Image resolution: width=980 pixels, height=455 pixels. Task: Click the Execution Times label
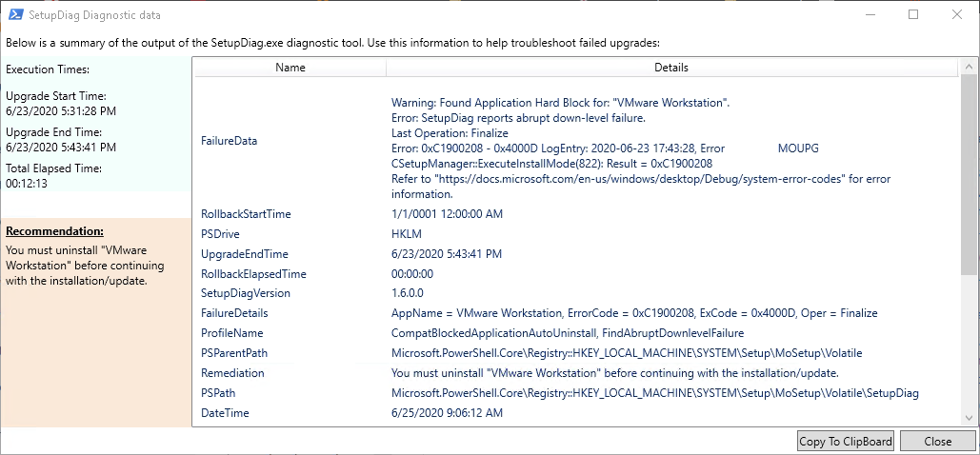click(48, 69)
